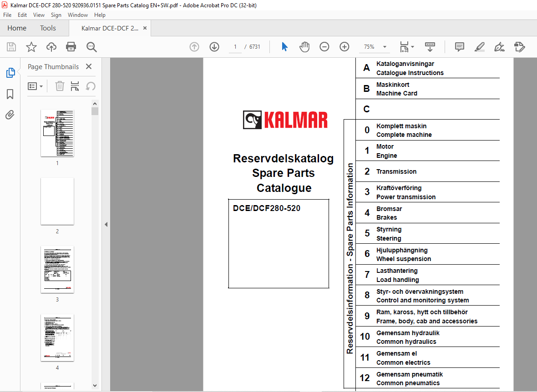Collapse the navigation pane arrow
This screenshot has width=537, height=392.
click(x=106, y=225)
